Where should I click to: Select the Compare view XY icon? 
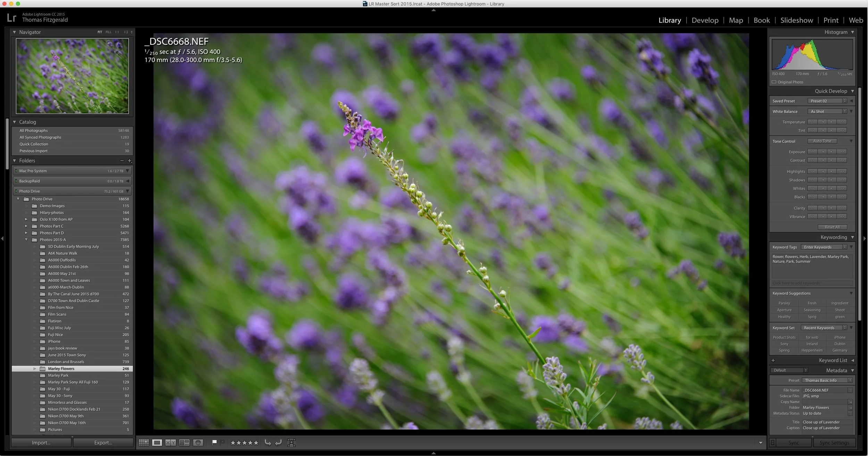(x=170, y=442)
